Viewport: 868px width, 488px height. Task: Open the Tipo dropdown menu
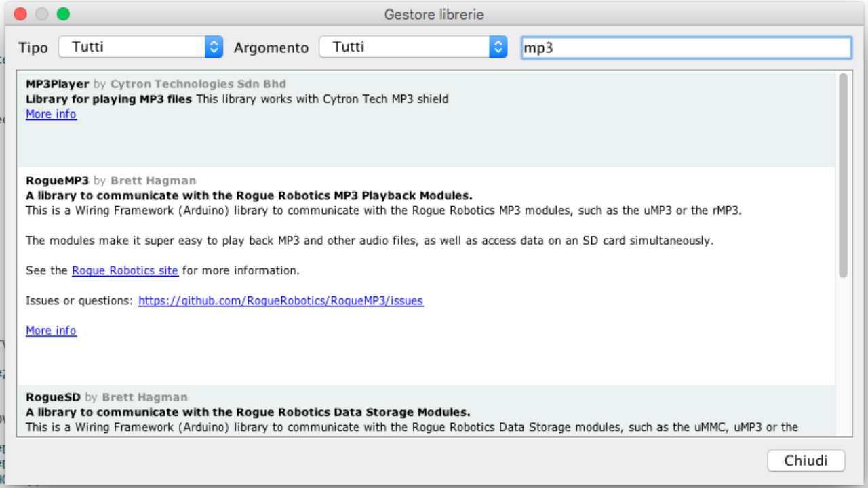[x=140, y=47]
